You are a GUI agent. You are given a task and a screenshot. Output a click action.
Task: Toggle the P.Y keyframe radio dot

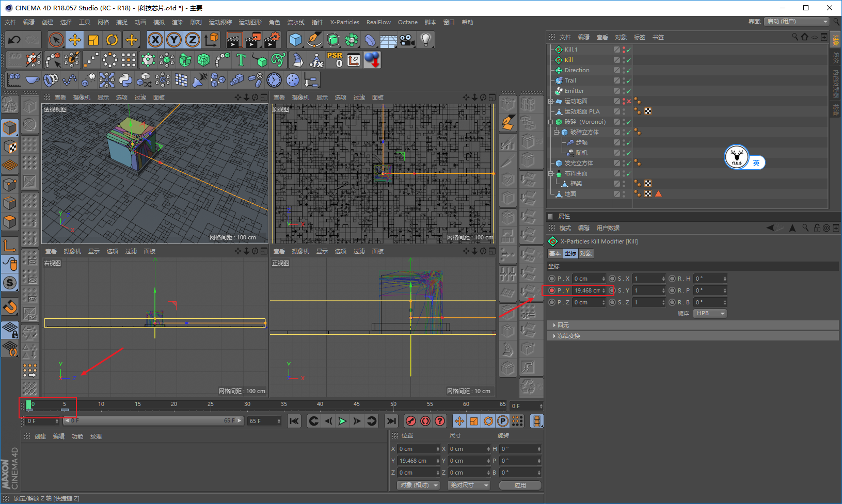click(552, 290)
